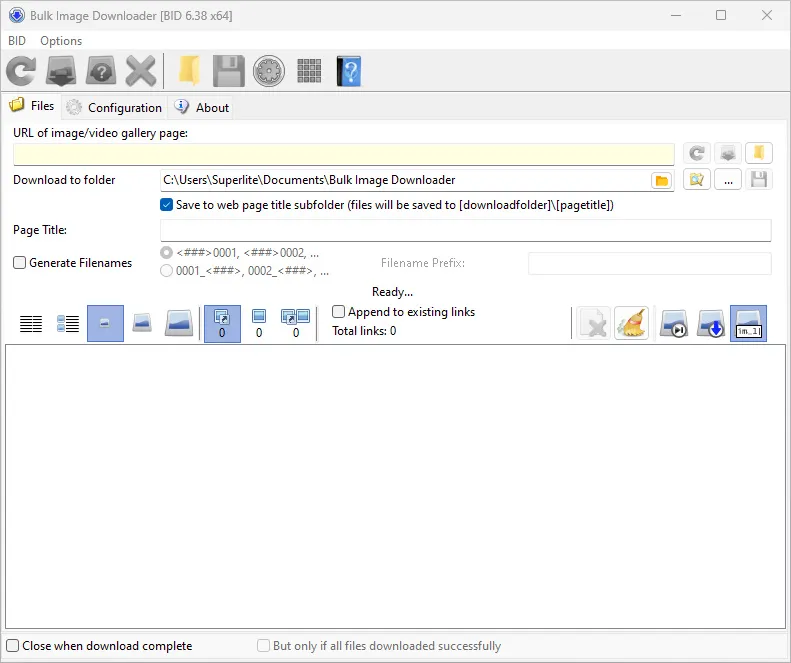This screenshot has height=663, width=791.
Task: Toggle both linked and embedded images filter
Action: [296, 323]
